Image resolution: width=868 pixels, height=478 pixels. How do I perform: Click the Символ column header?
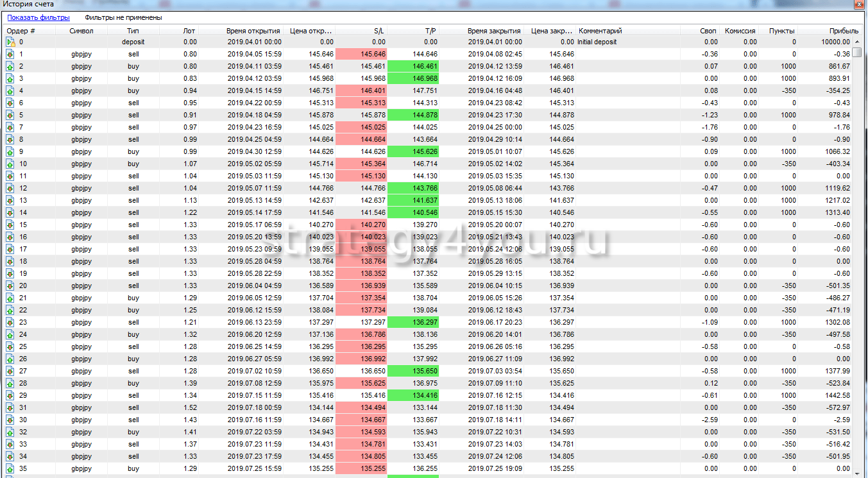click(81, 31)
